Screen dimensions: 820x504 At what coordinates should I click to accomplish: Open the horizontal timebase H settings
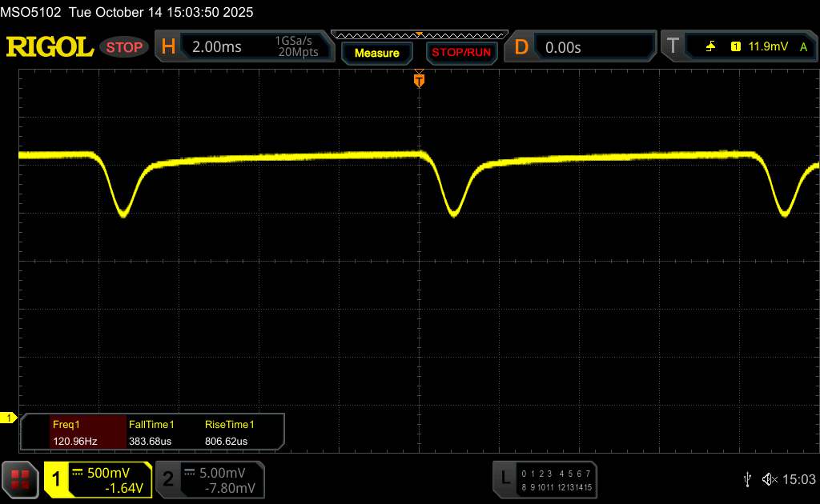click(x=168, y=47)
